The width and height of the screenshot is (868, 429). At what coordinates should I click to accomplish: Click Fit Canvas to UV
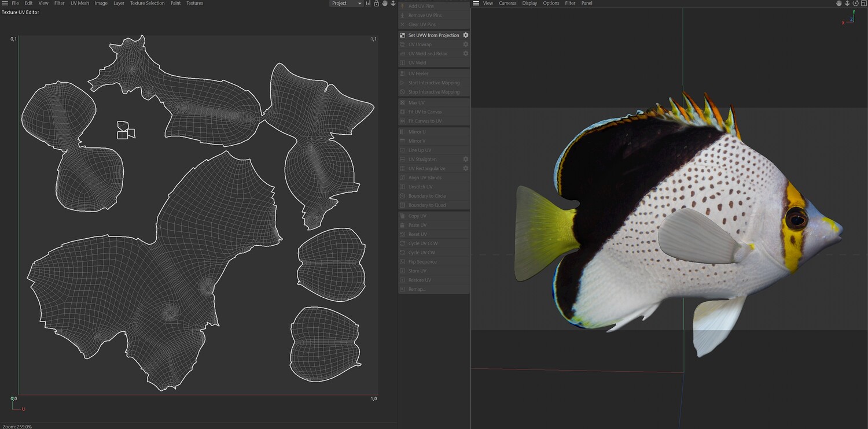tap(434, 121)
